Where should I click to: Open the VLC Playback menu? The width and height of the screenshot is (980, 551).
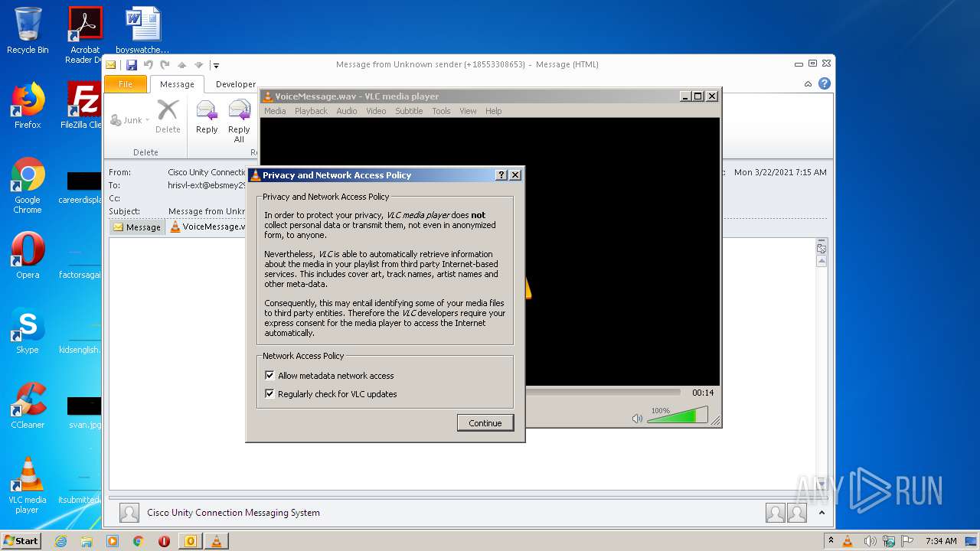click(x=311, y=111)
